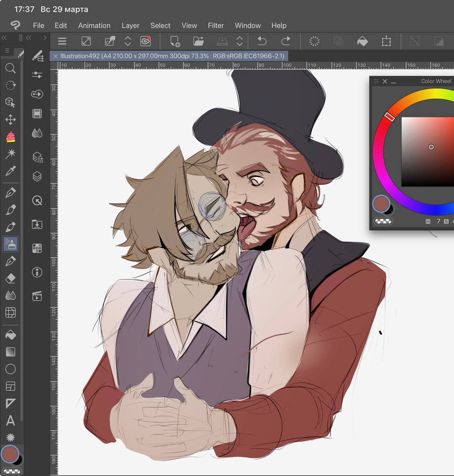
Task: Open the Layer Property palette icon
Action: [x=37, y=157]
